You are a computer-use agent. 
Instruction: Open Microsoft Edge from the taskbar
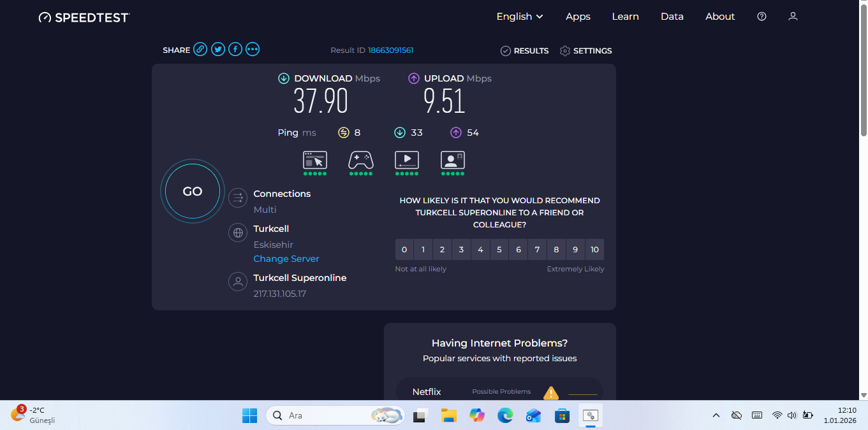point(505,415)
